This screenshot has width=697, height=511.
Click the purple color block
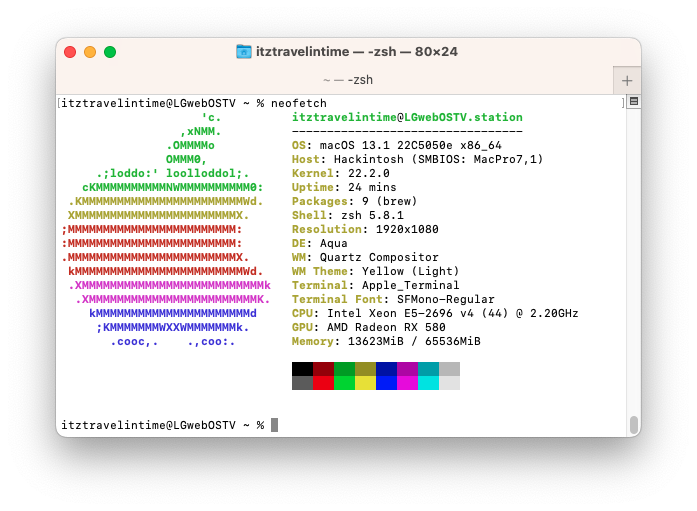coord(407,369)
